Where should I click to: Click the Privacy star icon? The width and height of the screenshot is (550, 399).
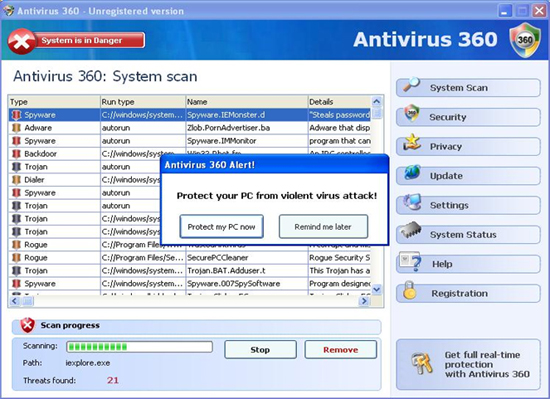point(412,142)
